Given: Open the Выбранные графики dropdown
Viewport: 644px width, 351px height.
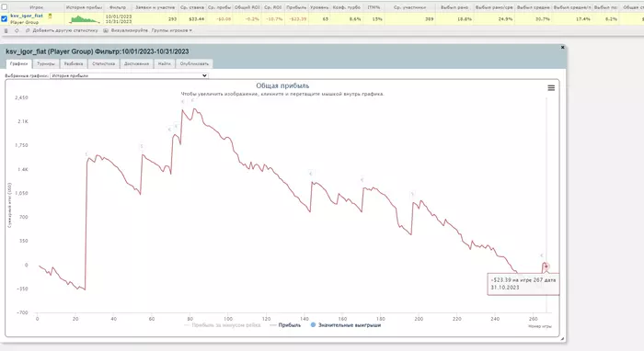Looking at the screenshot, I should [129, 76].
